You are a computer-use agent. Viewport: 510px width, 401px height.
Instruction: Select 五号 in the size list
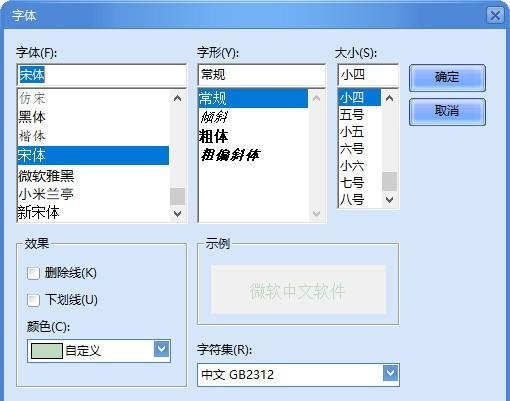coord(360,115)
